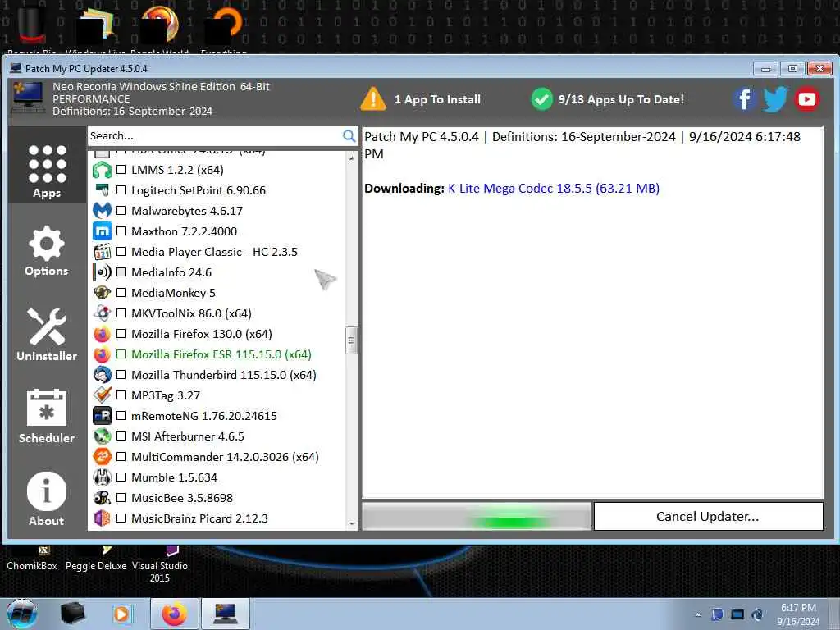Select the MultiCommander 14.2.0.3026 entry text

click(x=225, y=456)
